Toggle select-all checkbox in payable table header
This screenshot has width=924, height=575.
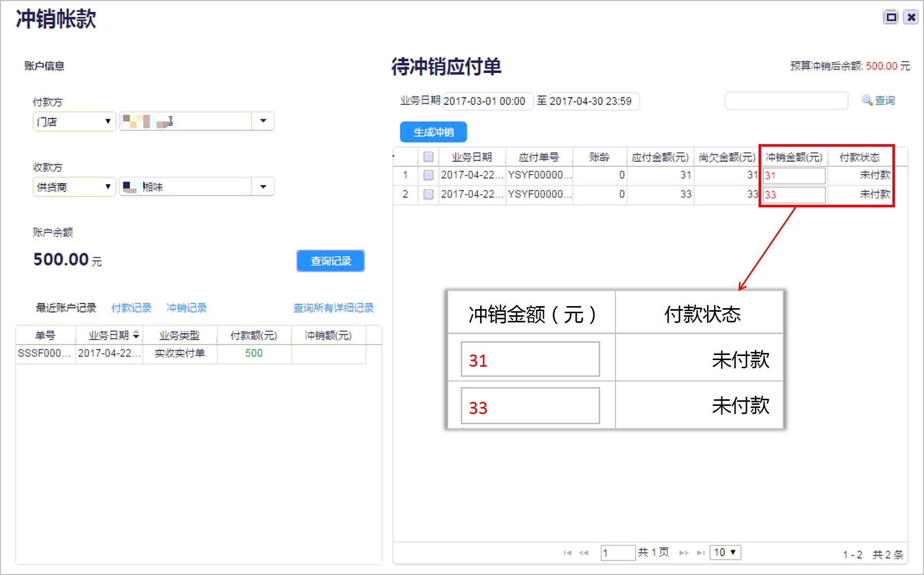point(429,157)
